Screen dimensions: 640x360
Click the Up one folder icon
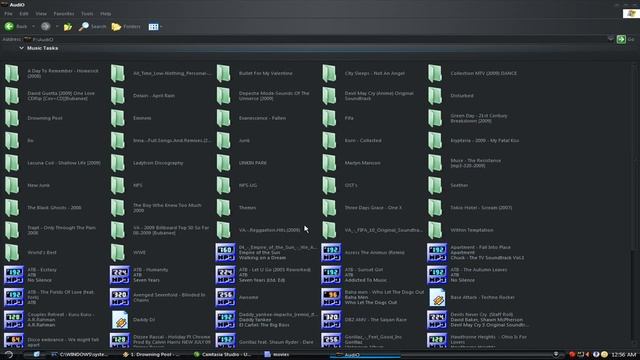tap(68, 27)
